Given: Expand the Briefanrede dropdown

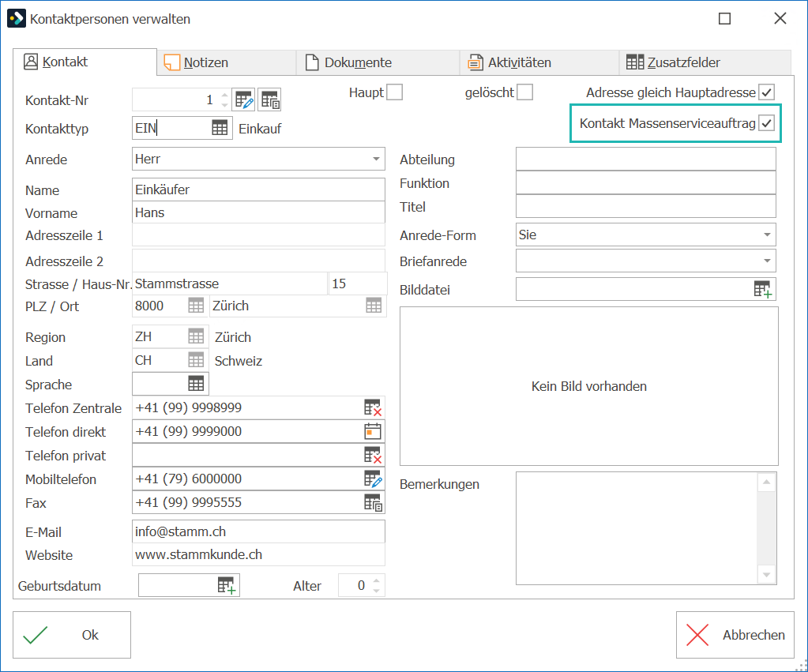Looking at the screenshot, I should 767,261.
